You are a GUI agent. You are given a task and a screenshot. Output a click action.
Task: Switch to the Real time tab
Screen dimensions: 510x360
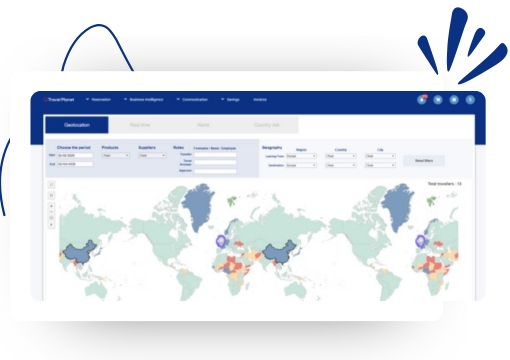tap(140, 125)
